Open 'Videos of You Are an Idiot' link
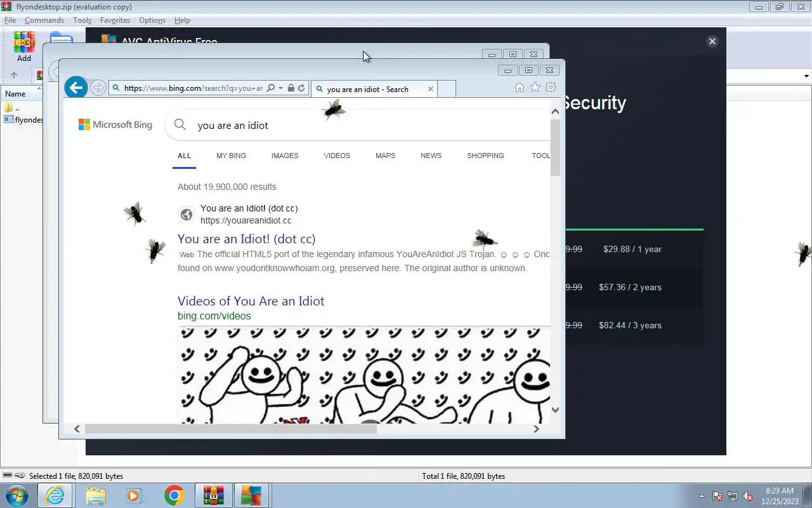 (251, 301)
